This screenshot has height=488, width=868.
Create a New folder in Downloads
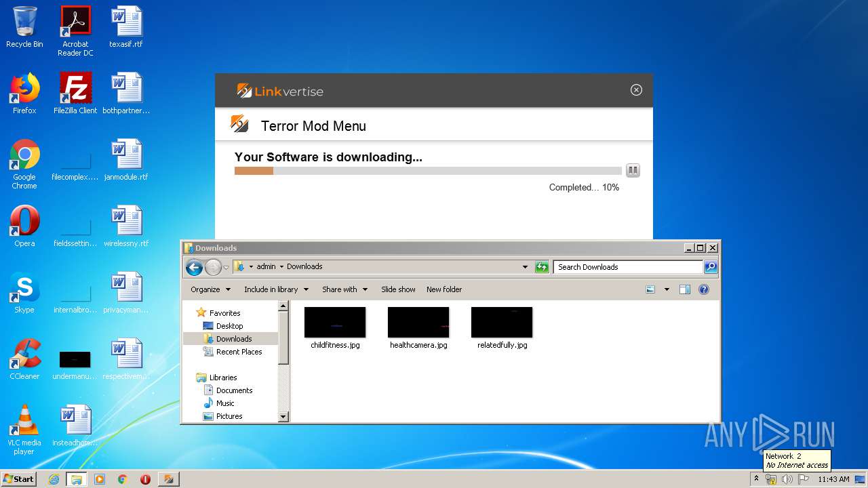[444, 289]
